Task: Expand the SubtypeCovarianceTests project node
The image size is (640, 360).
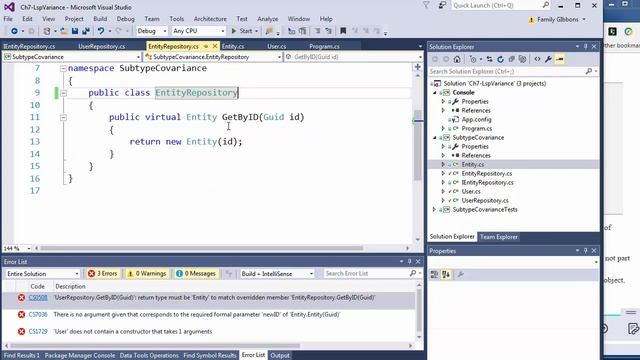Action: (435, 210)
